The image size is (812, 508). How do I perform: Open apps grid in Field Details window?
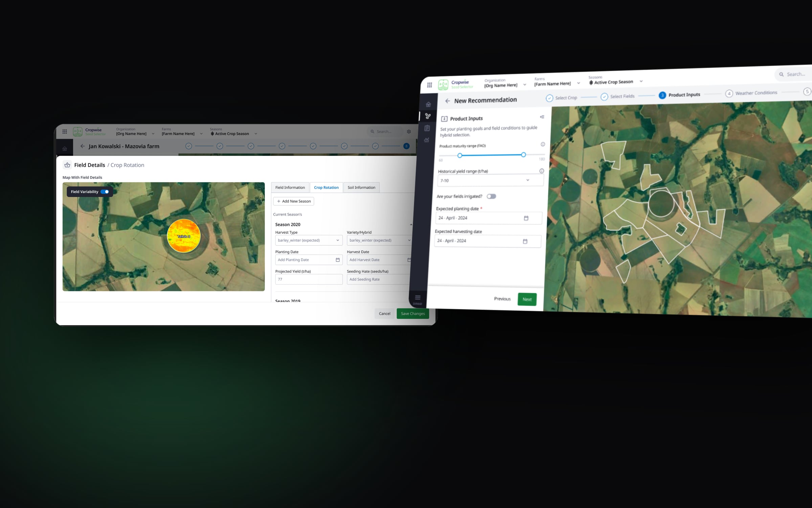[65, 131]
